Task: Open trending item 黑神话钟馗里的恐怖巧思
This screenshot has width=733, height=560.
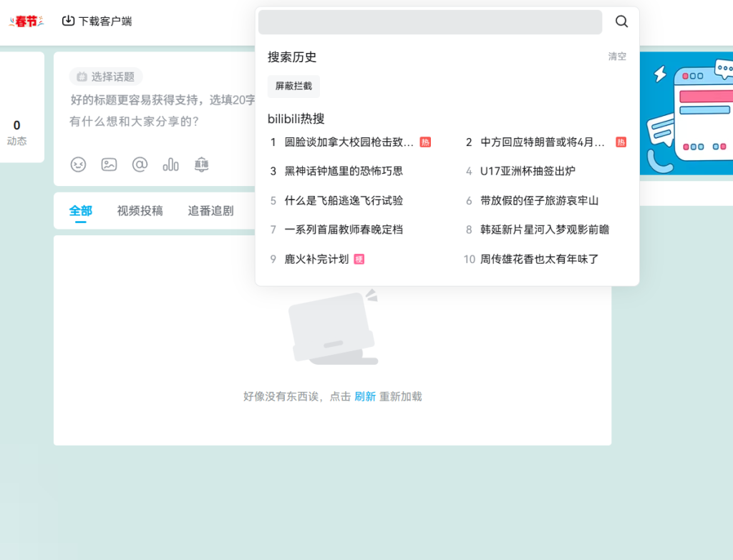Action: point(344,171)
